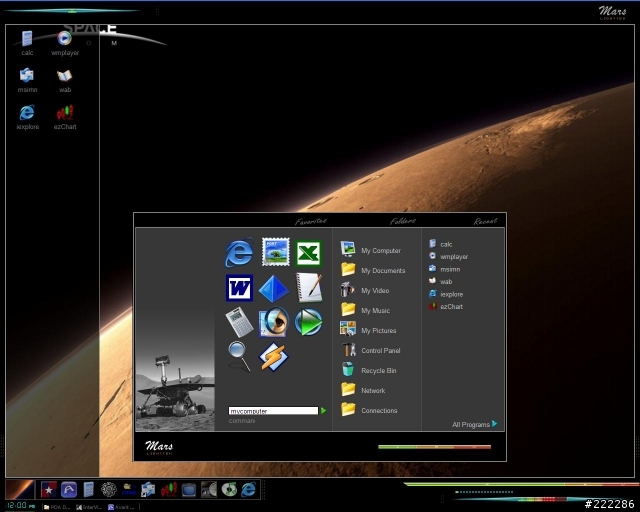This screenshot has height=512, width=640.
Task: Open Recycle Bin entry
Action: (368, 370)
